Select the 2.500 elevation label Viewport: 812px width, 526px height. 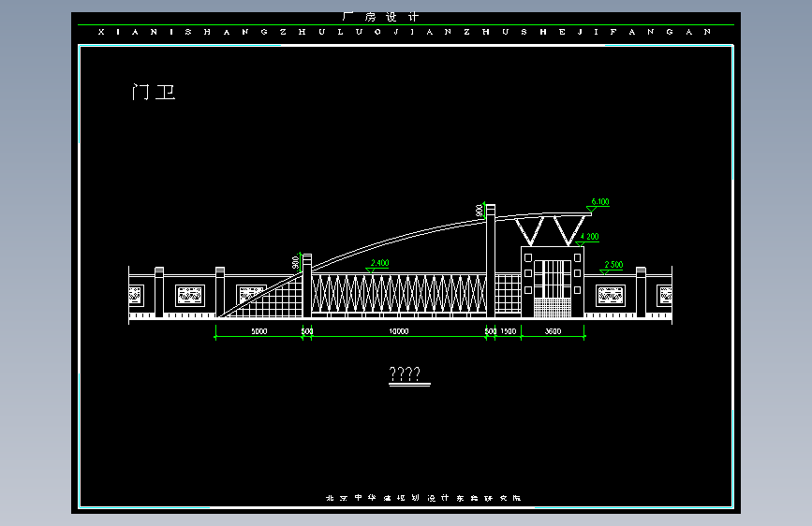pos(613,265)
